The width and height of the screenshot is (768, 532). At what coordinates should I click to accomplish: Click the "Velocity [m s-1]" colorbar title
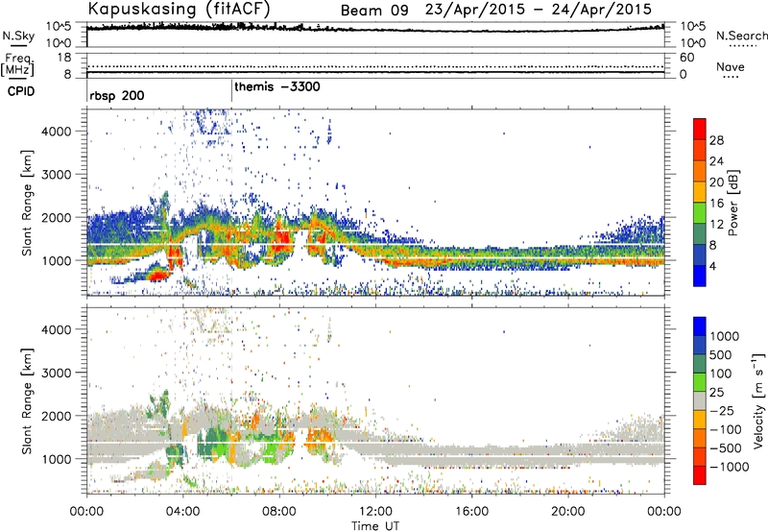[x=758, y=400]
